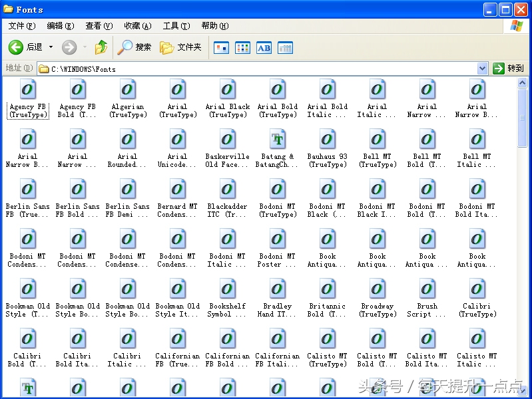Toggle the Folders (文件夹) pane

pos(181,47)
